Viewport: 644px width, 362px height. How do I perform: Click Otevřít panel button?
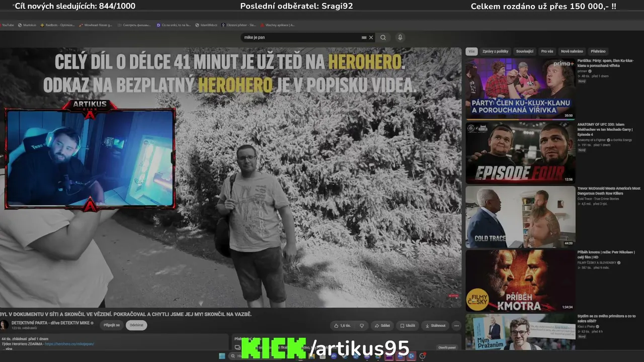(x=447, y=347)
